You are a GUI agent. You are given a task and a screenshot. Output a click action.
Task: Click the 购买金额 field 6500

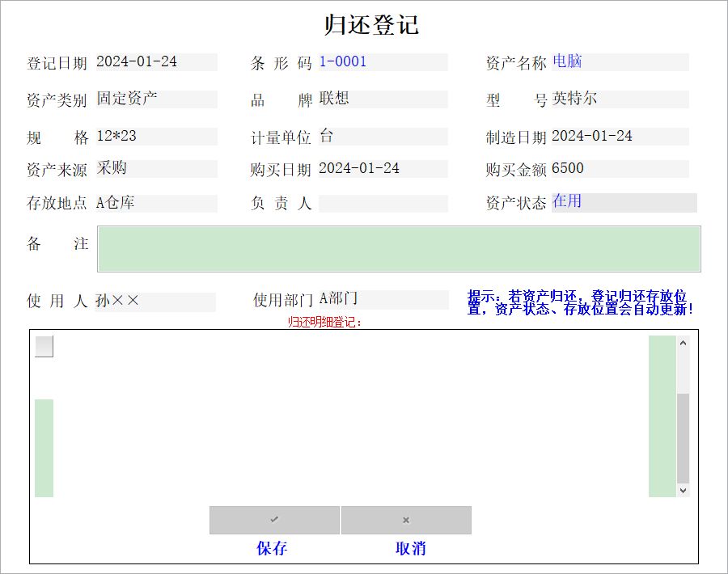pyautogui.click(x=620, y=169)
